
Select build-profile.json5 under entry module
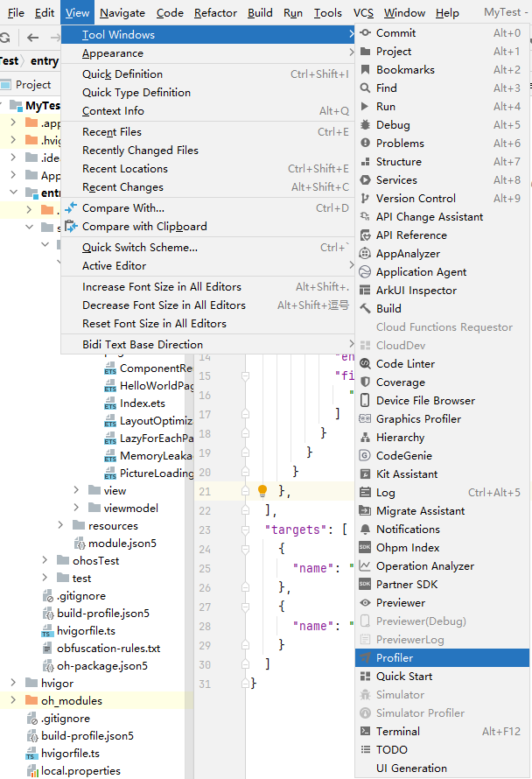pos(102,613)
